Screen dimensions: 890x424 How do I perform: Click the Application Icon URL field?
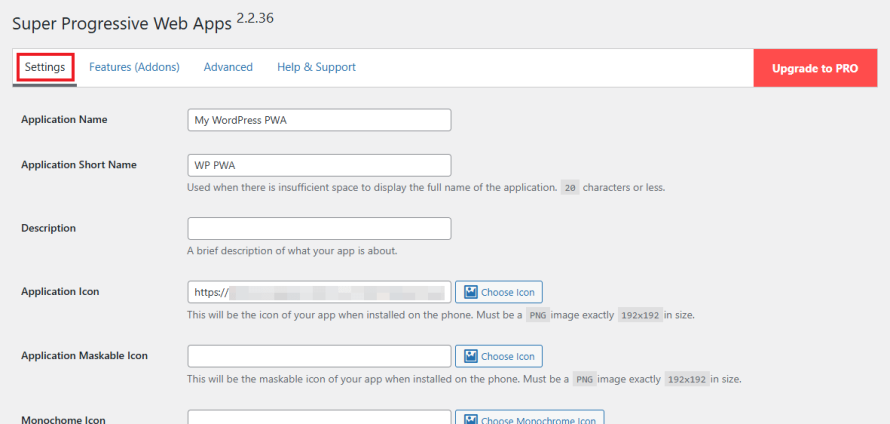[x=320, y=292]
